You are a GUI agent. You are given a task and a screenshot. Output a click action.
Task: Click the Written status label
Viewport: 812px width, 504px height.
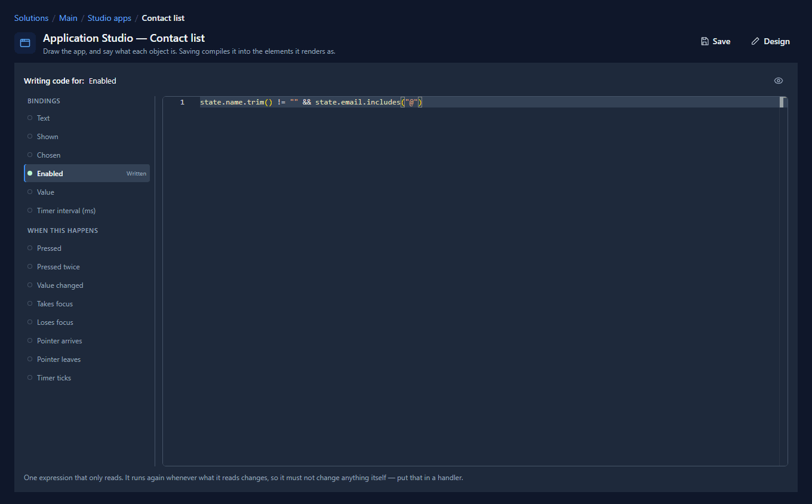tap(136, 174)
